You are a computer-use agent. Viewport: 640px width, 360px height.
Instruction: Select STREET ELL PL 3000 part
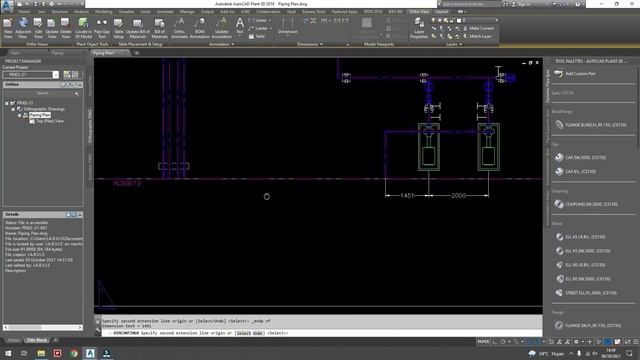click(586, 293)
